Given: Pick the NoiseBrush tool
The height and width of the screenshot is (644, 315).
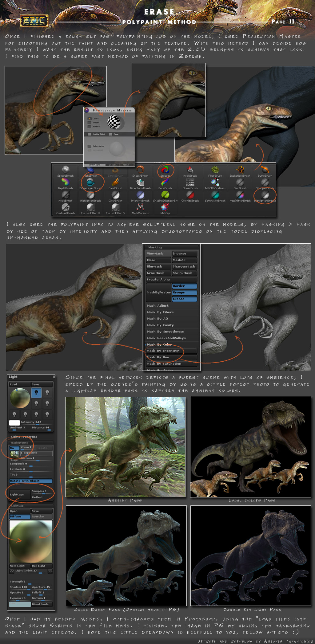Looking at the screenshot, I should [66, 196].
